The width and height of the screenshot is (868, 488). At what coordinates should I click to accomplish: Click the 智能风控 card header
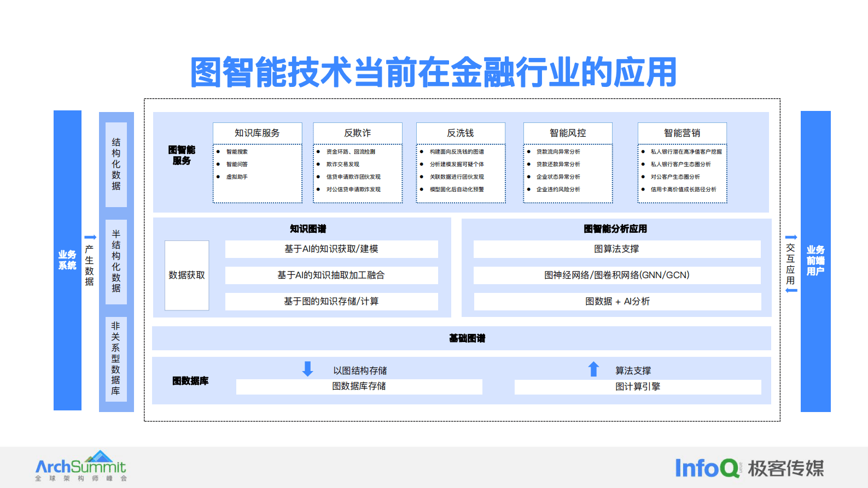[568, 133]
